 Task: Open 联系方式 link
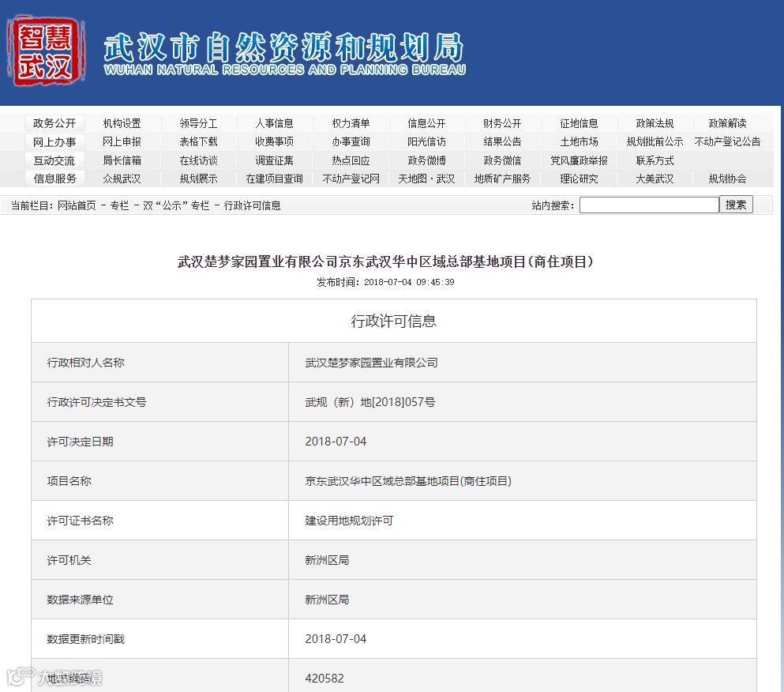(x=655, y=160)
